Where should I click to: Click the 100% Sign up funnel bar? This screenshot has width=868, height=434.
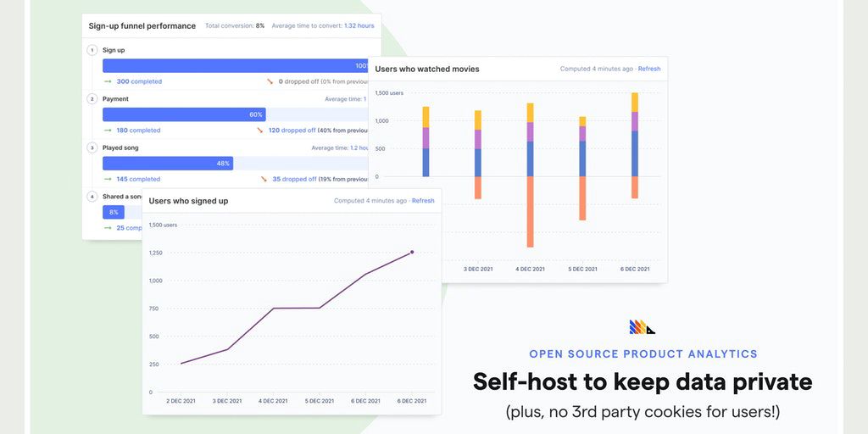(236, 66)
